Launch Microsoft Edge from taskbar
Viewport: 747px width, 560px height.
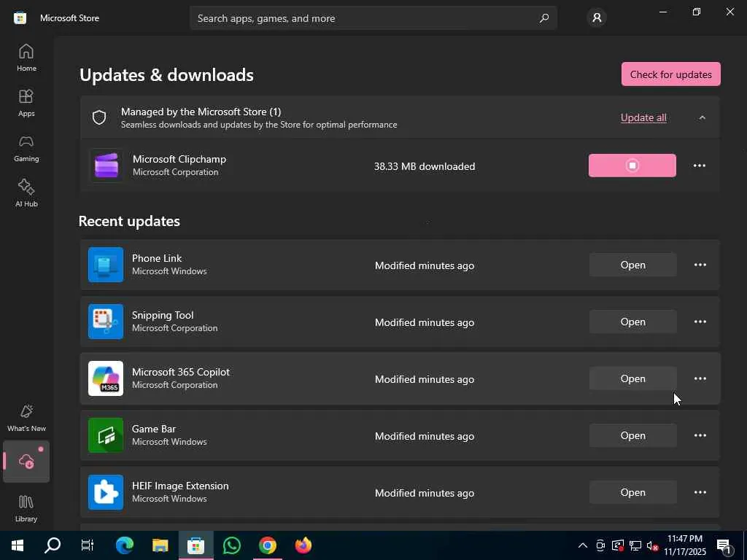coord(124,545)
